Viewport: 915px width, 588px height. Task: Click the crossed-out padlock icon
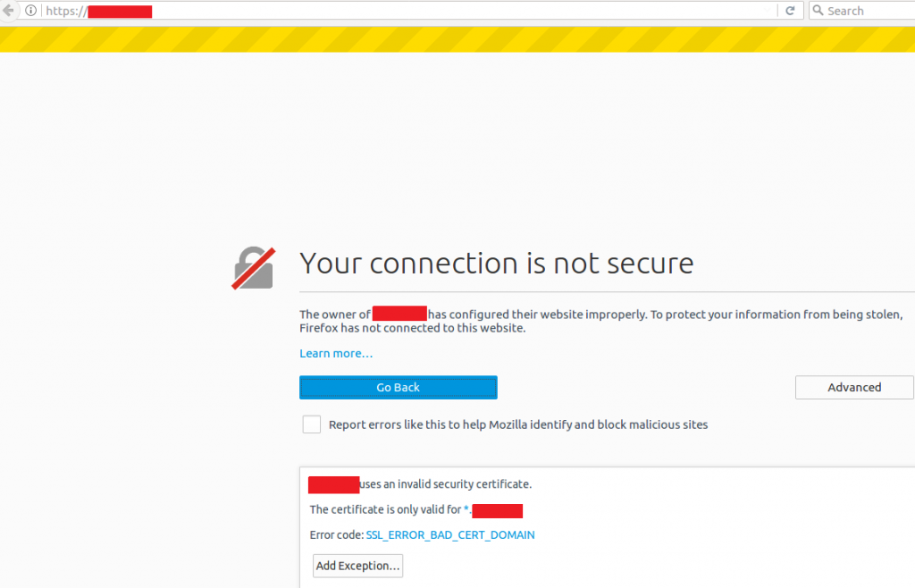[x=253, y=268]
